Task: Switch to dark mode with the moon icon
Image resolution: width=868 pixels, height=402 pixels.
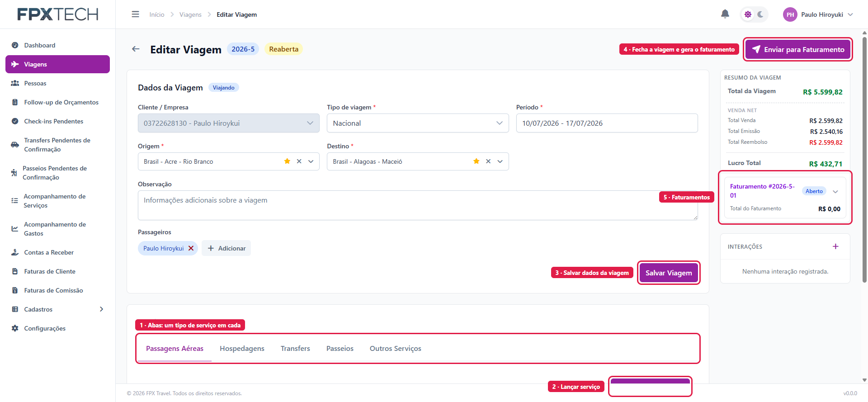Action: pyautogui.click(x=760, y=14)
